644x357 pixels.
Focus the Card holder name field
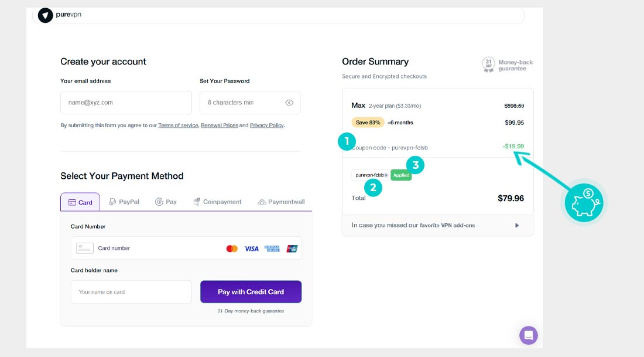(x=131, y=292)
